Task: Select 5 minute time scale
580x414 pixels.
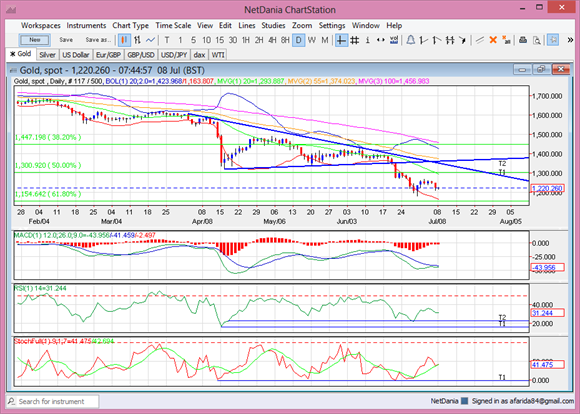Action: coord(193,40)
